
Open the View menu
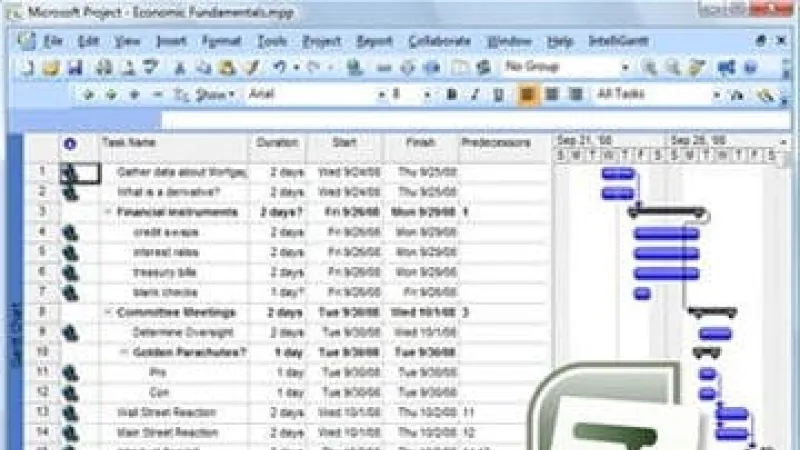(127, 41)
